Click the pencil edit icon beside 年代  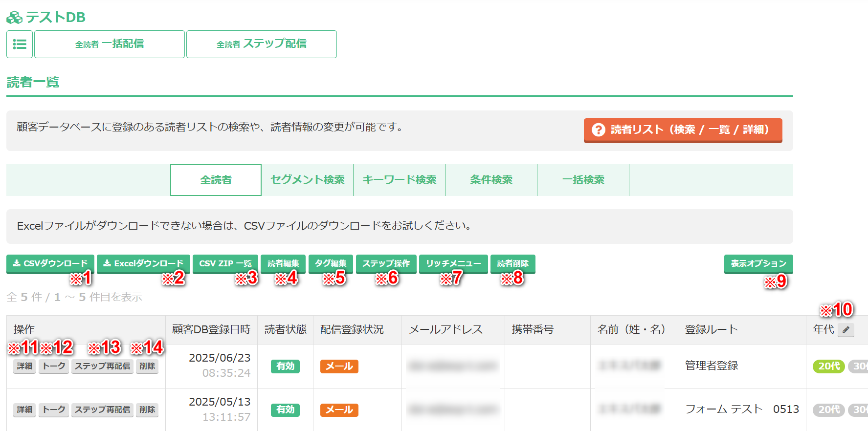pos(846,330)
